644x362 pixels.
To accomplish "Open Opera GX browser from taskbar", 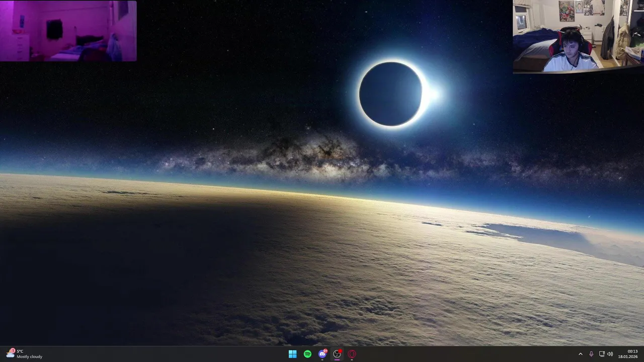I will click(352, 354).
